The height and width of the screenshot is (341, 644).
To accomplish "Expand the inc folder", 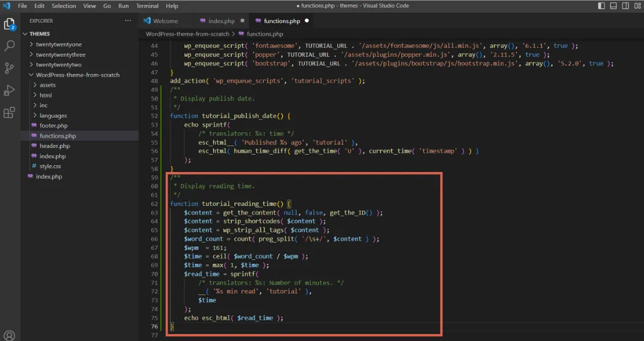I will coord(44,105).
